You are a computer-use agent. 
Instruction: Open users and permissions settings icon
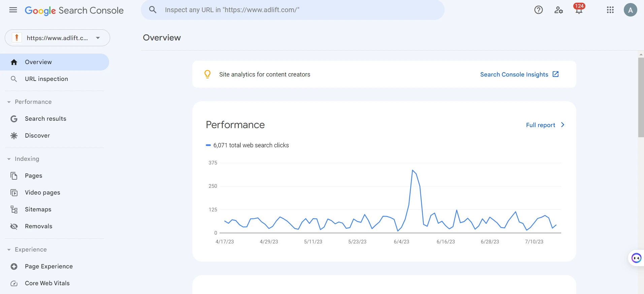pos(558,10)
